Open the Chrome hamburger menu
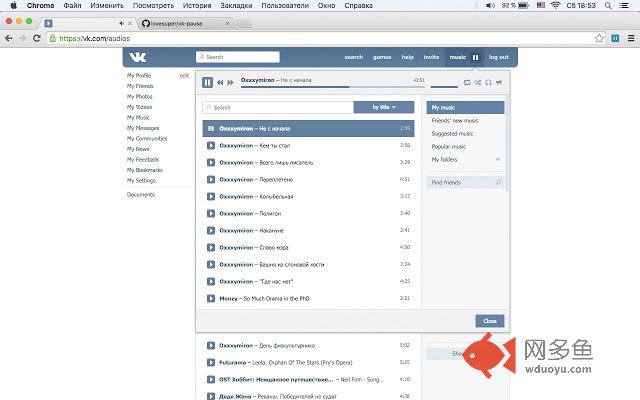Viewport: 640px width, 400px height. 631,38
